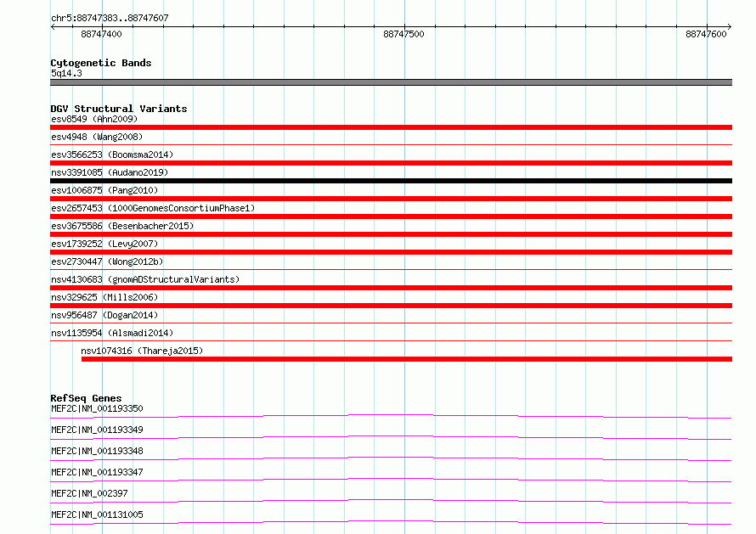Click the chr5:88747383..88747607 region label
This screenshot has height=534, width=756.
pyautogui.click(x=110, y=18)
